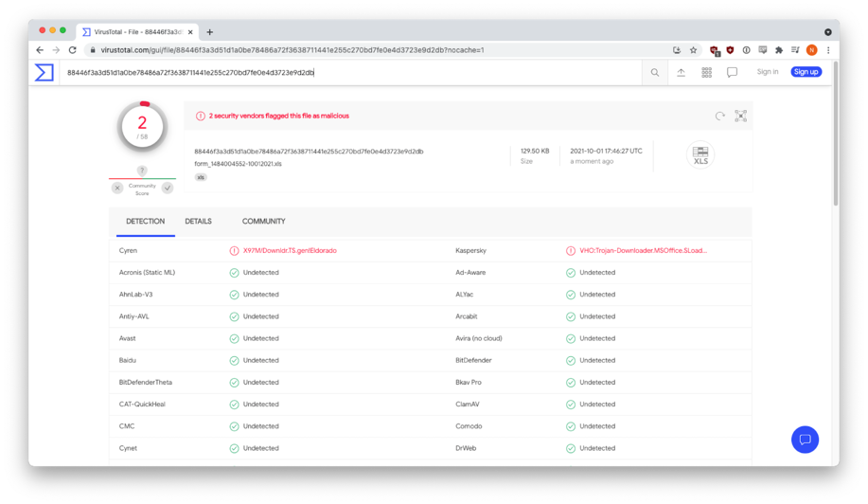Open a new browser tab
The width and height of the screenshot is (868, 504).
click(x=210, y=32)
